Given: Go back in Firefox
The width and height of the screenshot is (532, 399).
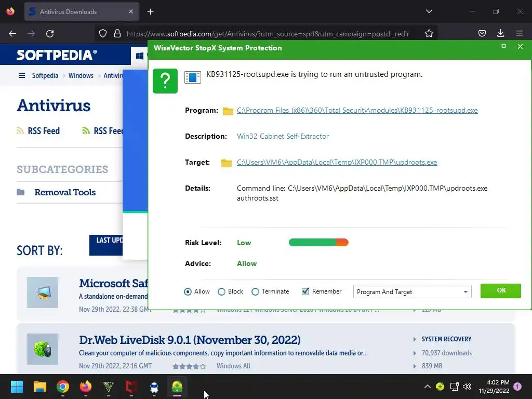Looking at the screenshot, I should tap(12, 34).
